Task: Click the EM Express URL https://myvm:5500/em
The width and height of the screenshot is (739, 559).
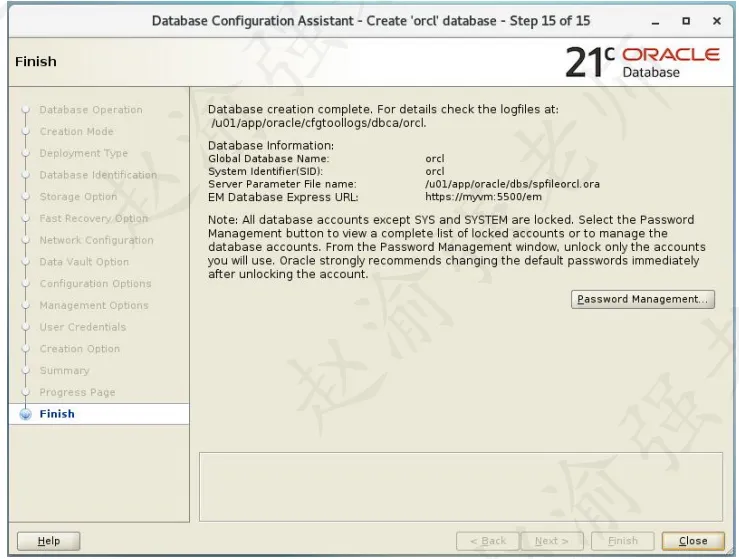Action: (x=483, y=197)
